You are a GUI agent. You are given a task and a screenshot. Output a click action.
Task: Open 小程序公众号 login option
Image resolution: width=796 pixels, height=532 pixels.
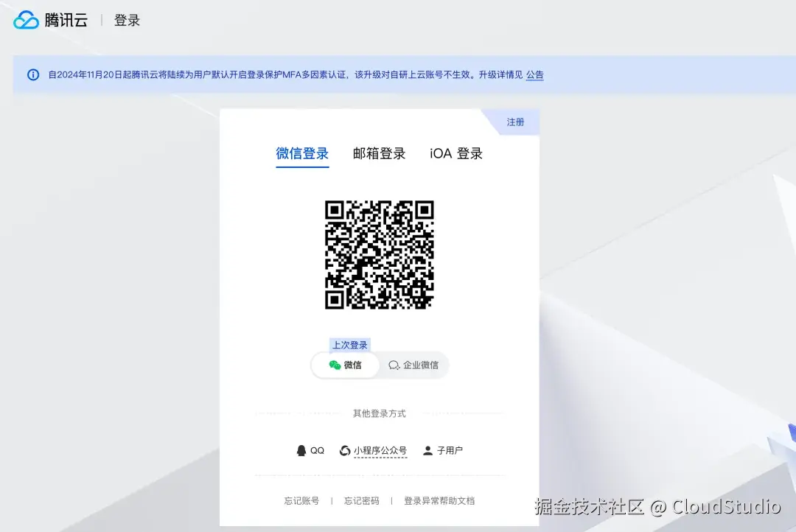378,450
